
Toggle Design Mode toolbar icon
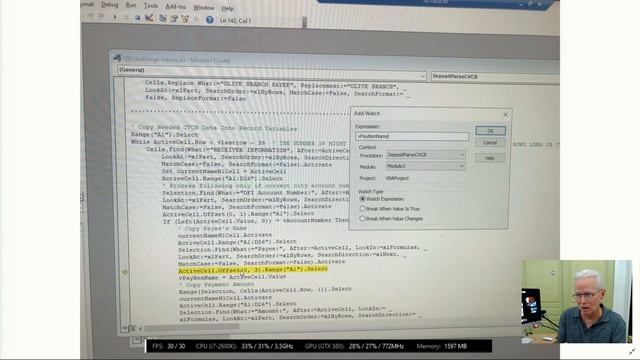click(x=149, y=18)
